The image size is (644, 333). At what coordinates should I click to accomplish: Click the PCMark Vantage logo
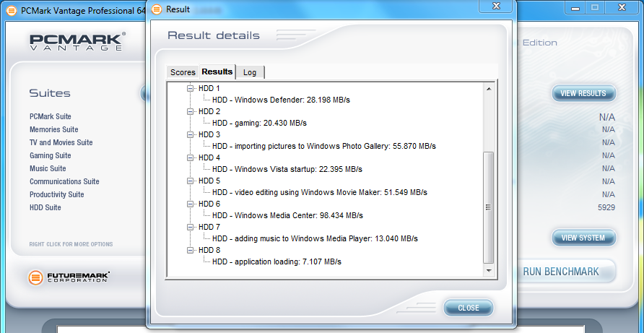pos(77,42)
